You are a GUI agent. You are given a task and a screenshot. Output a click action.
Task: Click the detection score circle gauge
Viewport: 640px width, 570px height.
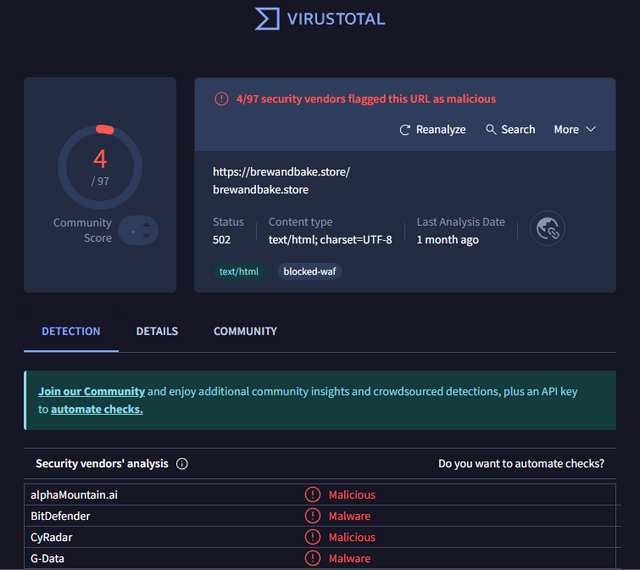[100, 167]
